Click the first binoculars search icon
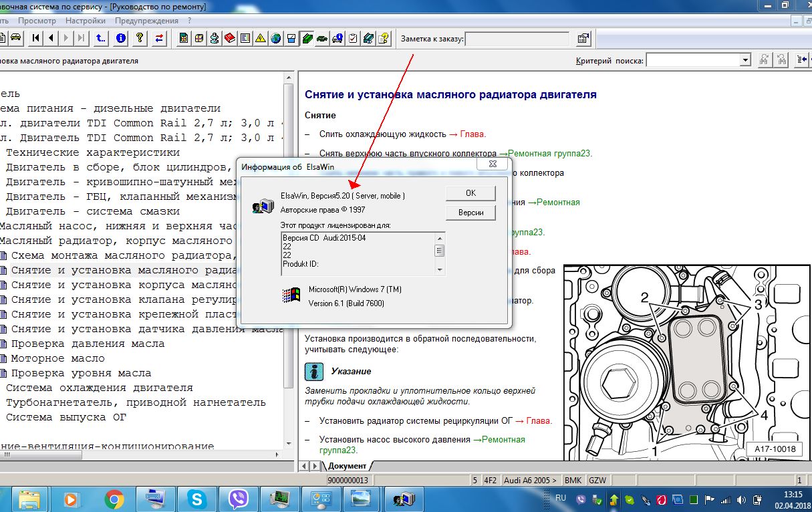 click(764, 61)
